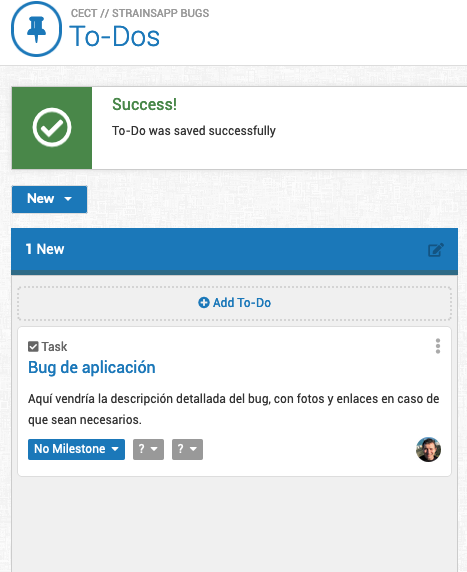
Task: Open the Bug de aplicación task
Action: coord(92,368)
